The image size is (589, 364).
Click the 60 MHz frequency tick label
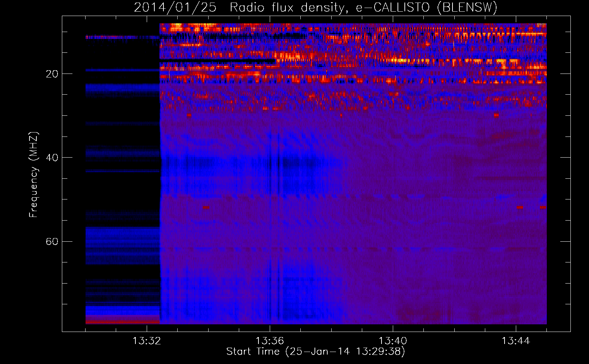[x=52, y=242]
